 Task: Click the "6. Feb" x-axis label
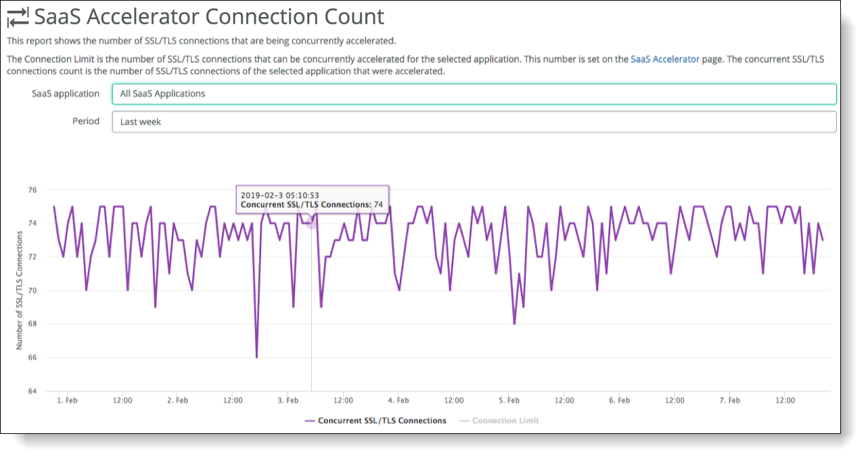coord(619,400)
